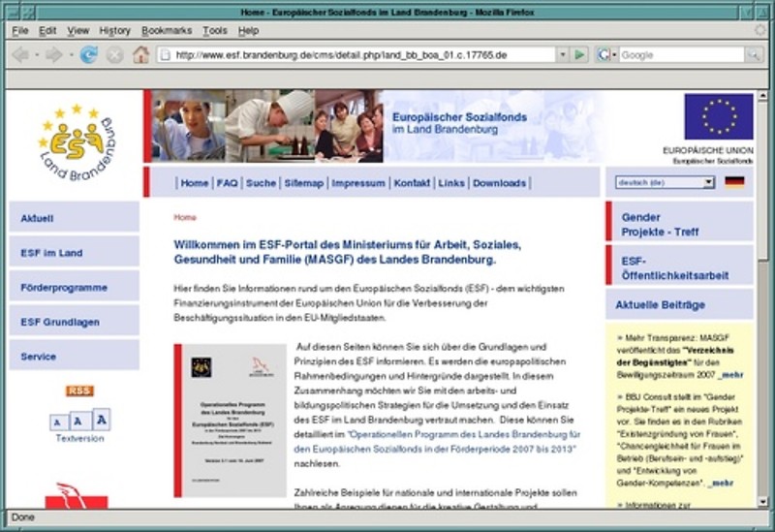Click _mehr after Gender-Kompetenzen
The width and height of the screenshot is (775, 532).
(x=721, y=483)
